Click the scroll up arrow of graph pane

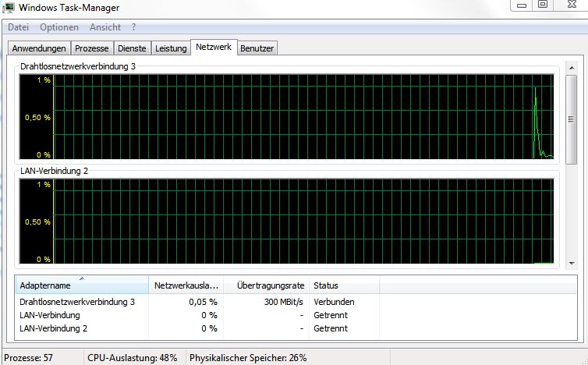pos(572,68)
